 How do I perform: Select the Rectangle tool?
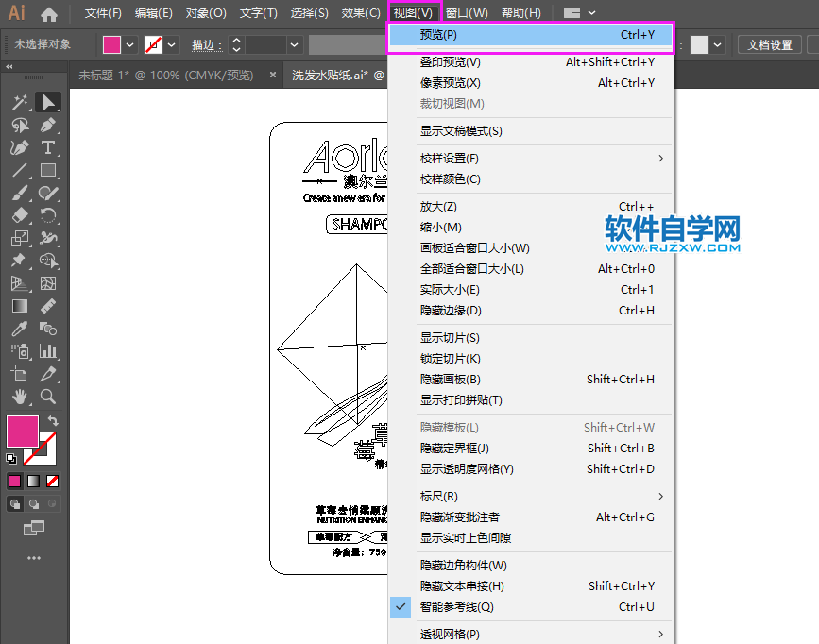49,170
